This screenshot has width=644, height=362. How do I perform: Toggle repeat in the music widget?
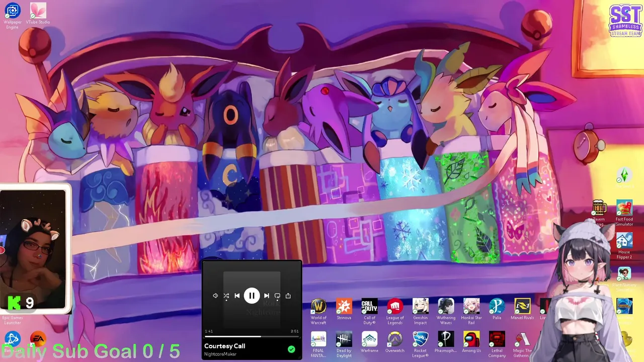[x=277, y=296]
